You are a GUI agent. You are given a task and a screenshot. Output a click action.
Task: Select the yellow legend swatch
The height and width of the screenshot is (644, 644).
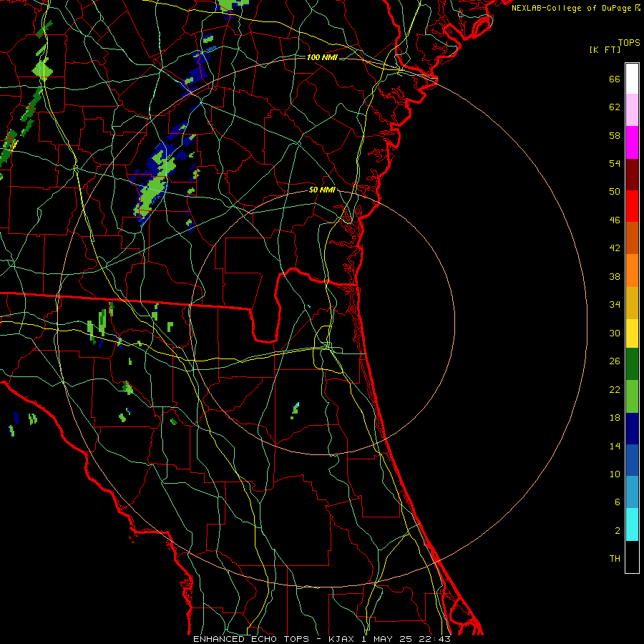point(632,333)
